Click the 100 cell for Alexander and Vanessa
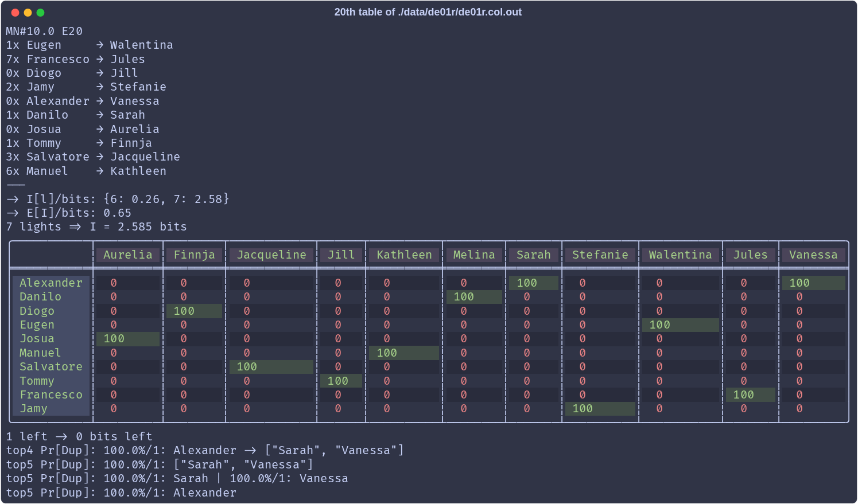The height and width of the screenshot is (504, 858). (813, 283)
